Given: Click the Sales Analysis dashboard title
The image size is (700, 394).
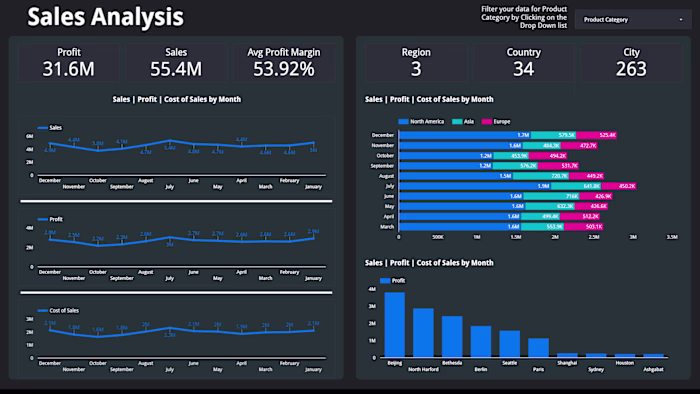Looking at the screenshot, I should coord(105,17).
